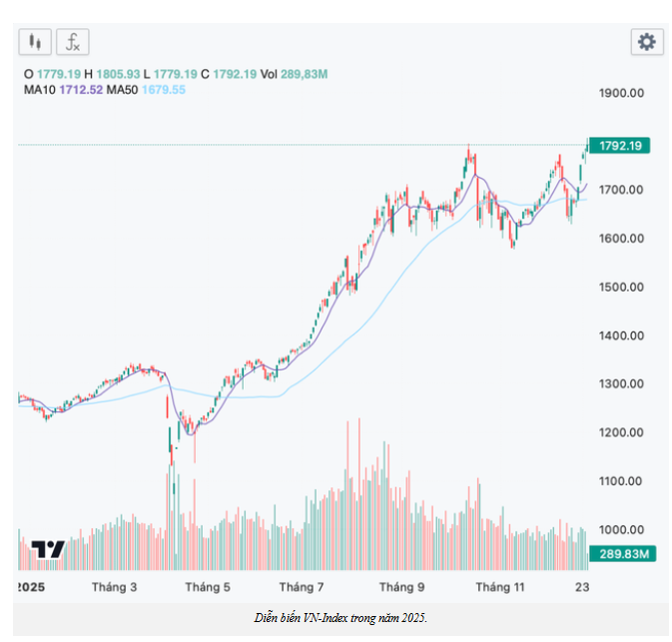
Task: Click the current price label 1792.19
Action: click(x=619, y=146)
